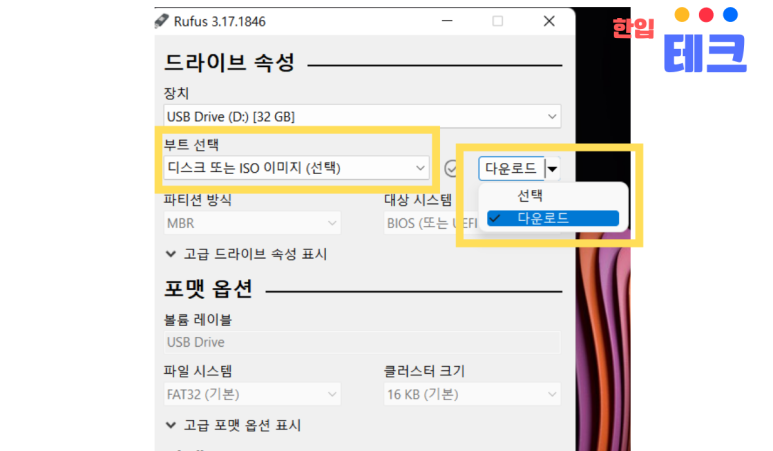Click the 볼륨 레이블 USB Drive field
Screen dimensions: 773x451
362,342
